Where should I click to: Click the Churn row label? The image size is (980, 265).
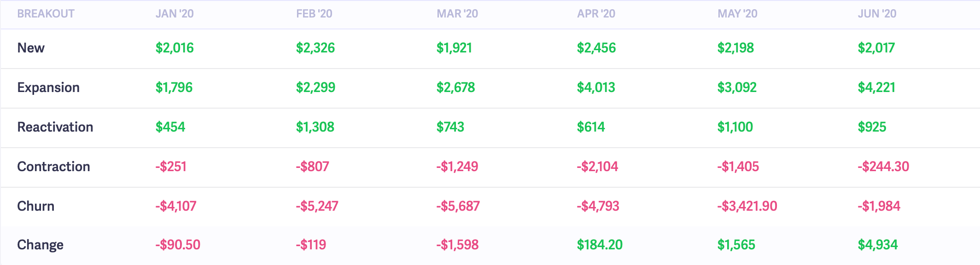[36, 206]
